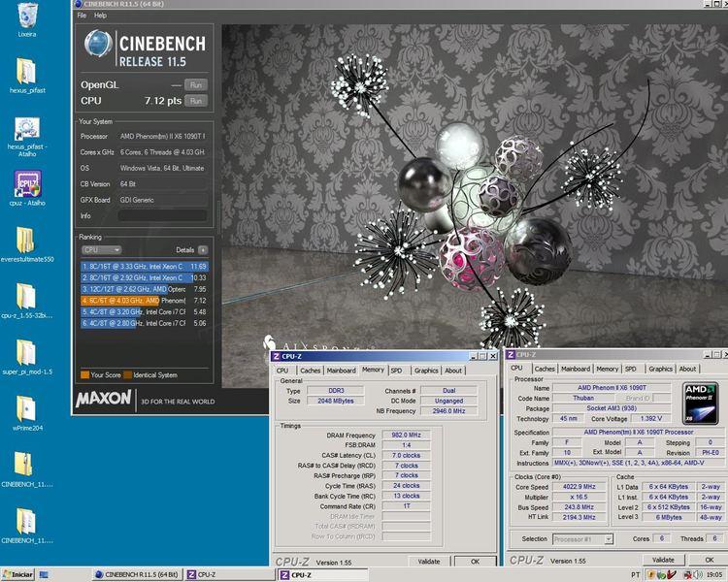Viewport: 728px width, 582px height.
Task: Select the cpuz - Atalho shortcut icon
Action: (x=27, y=183)
